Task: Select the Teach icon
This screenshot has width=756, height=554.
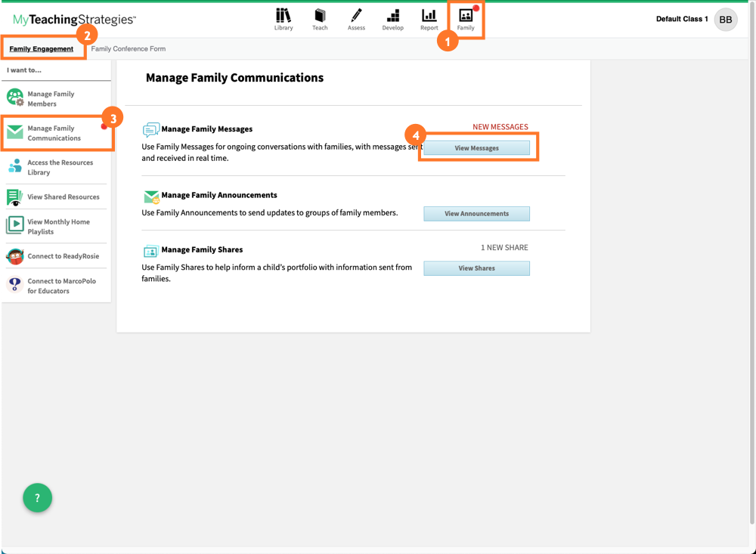Action: 320,19
